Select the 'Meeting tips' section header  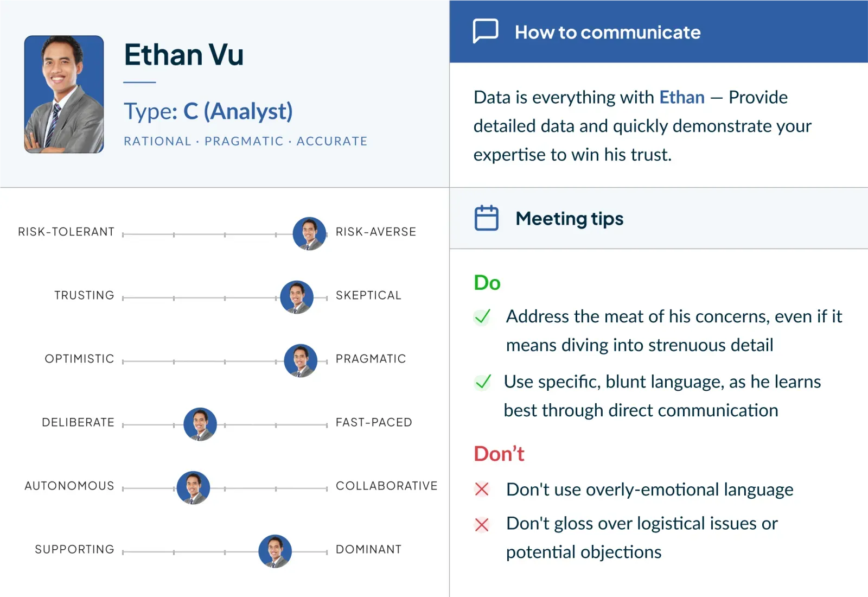click(x=569, y=219)
